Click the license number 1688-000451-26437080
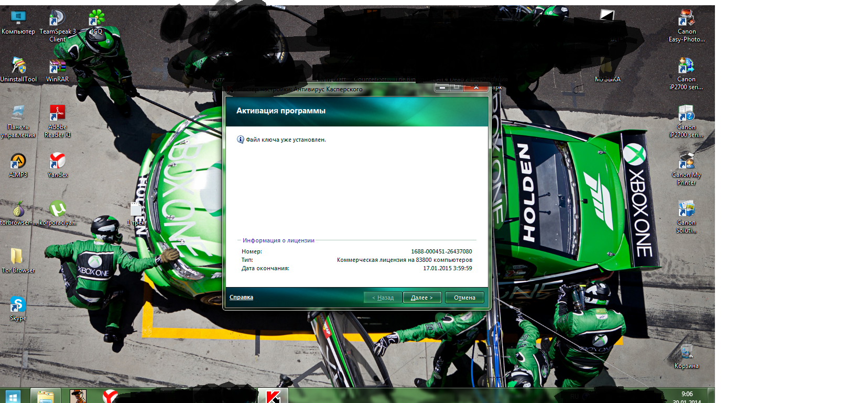 click(x=441, y=251)
